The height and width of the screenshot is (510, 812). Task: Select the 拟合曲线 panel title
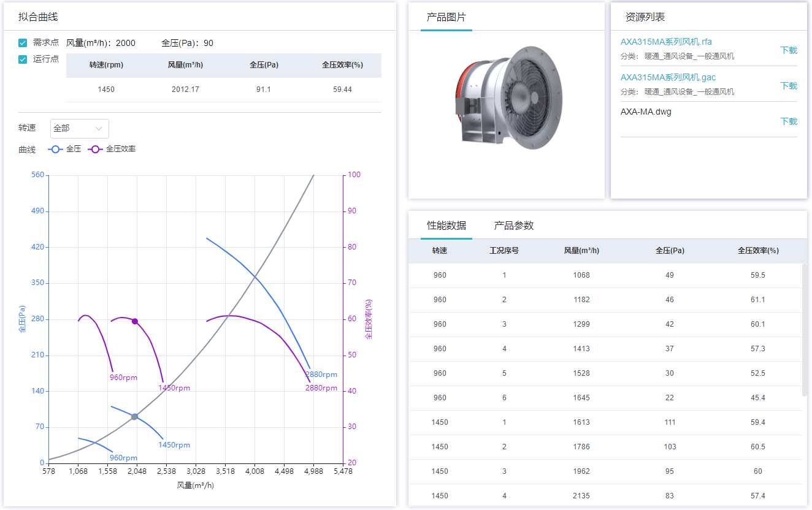pyautogui.click(x=38, y=17)
